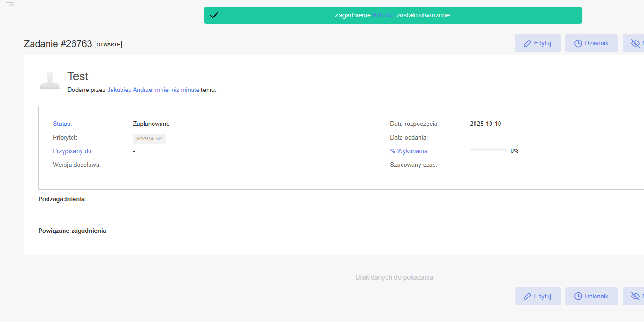The image size is (644, 322).
Task: Toggle the crossed-eye watch icon in the footer
Action: 635,296
